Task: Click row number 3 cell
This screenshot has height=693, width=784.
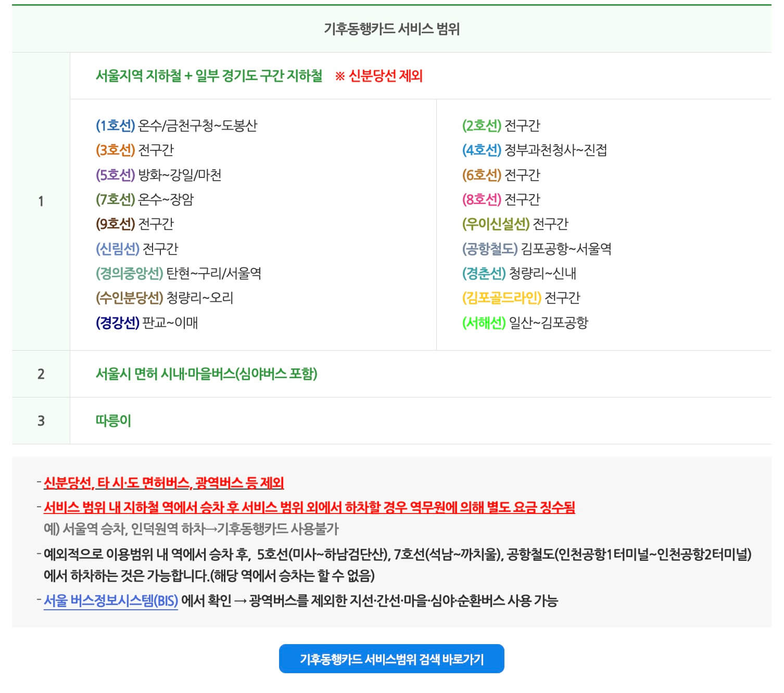Action: click(41, 420)
